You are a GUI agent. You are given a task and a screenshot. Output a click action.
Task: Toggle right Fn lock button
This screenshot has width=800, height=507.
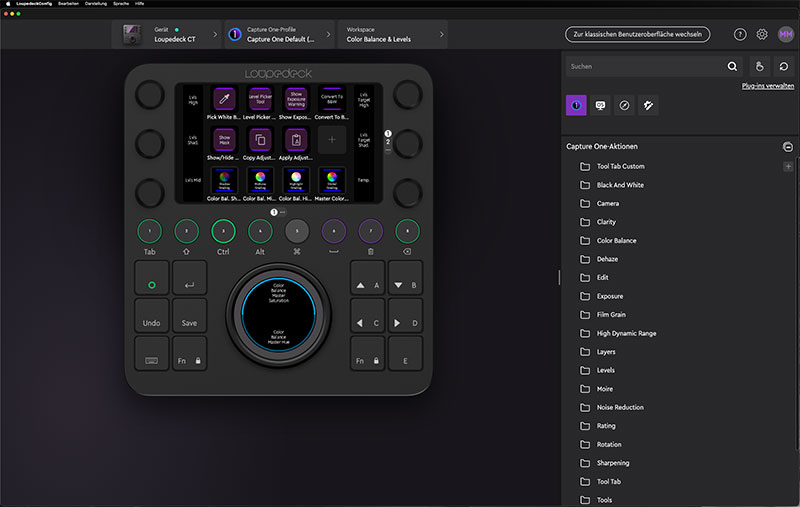(x=367, y=353)
